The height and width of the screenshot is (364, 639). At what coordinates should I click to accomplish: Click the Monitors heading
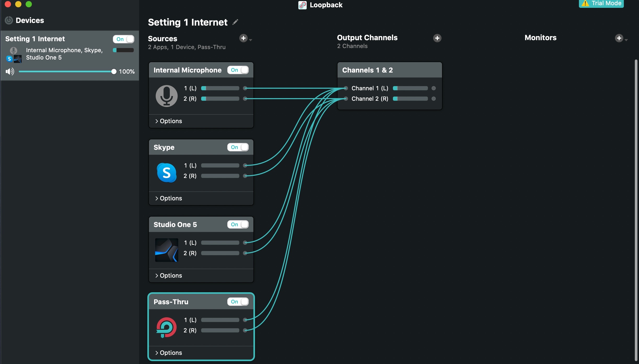coord(541,38)
